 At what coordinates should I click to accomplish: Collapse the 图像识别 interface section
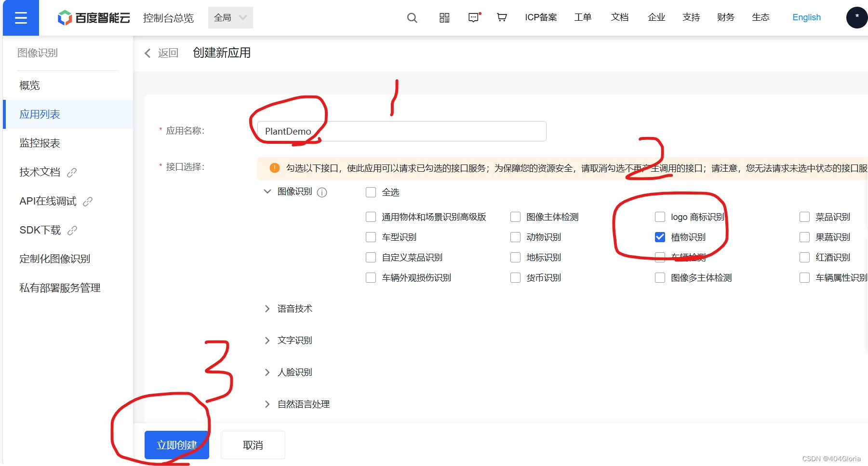tap(267, 192)
